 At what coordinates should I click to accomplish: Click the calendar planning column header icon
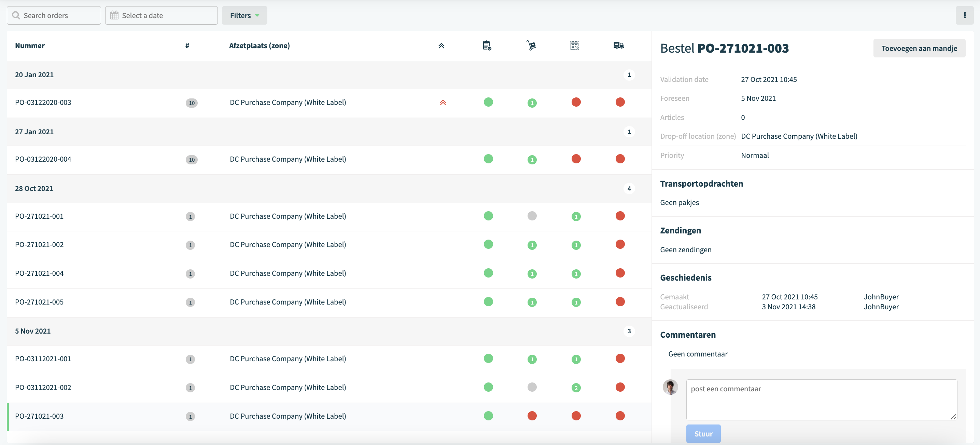[574, 46]
